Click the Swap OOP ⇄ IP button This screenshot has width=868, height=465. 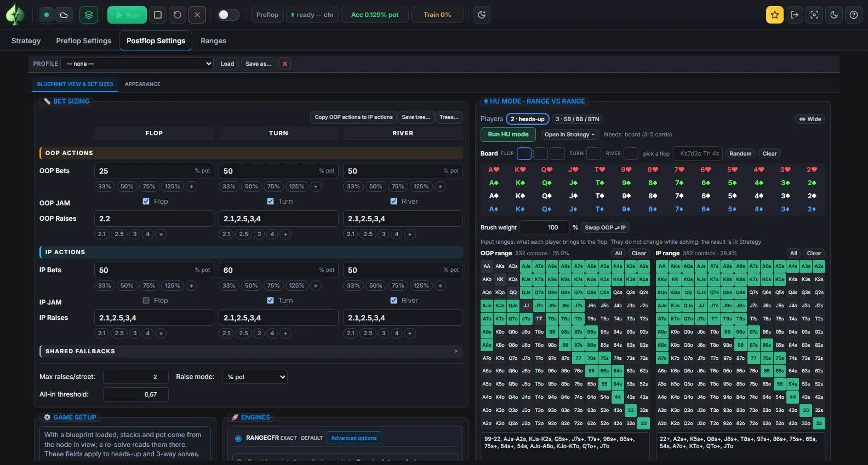(x=605, y=227)
